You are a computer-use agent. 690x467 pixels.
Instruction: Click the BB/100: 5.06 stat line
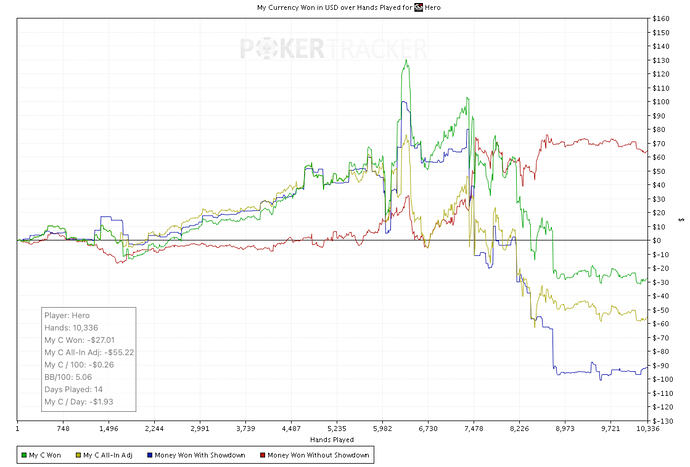click(68, 377)
